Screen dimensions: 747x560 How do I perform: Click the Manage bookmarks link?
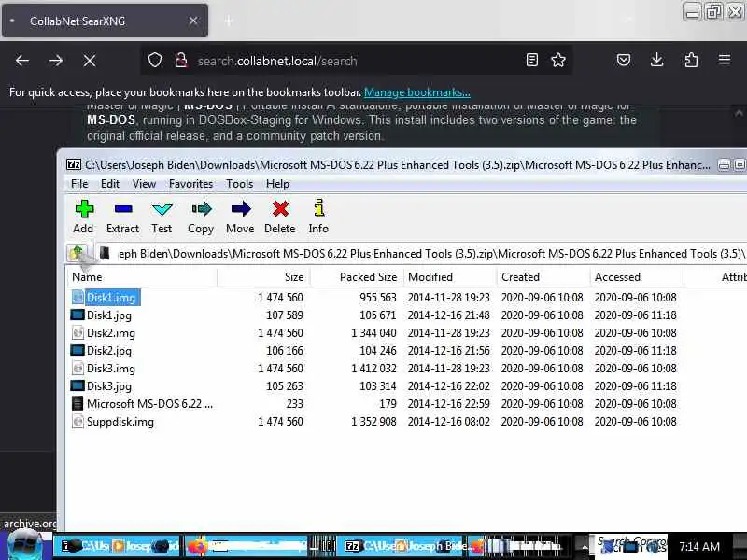tap(417, 92)
